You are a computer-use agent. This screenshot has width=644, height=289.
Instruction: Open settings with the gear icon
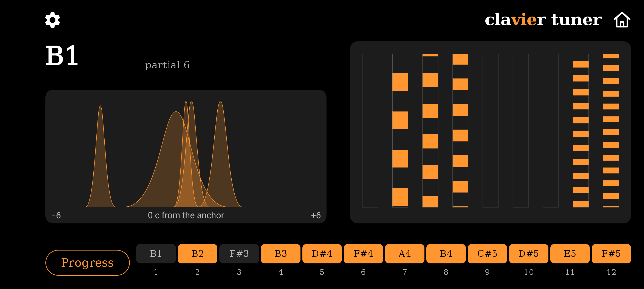[x=53, y=20]
